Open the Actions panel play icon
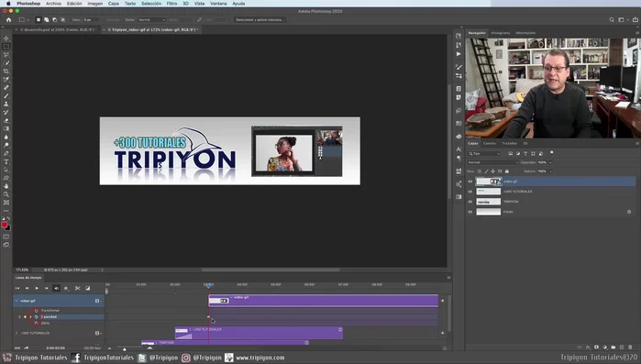 click(x=459, y=54)
